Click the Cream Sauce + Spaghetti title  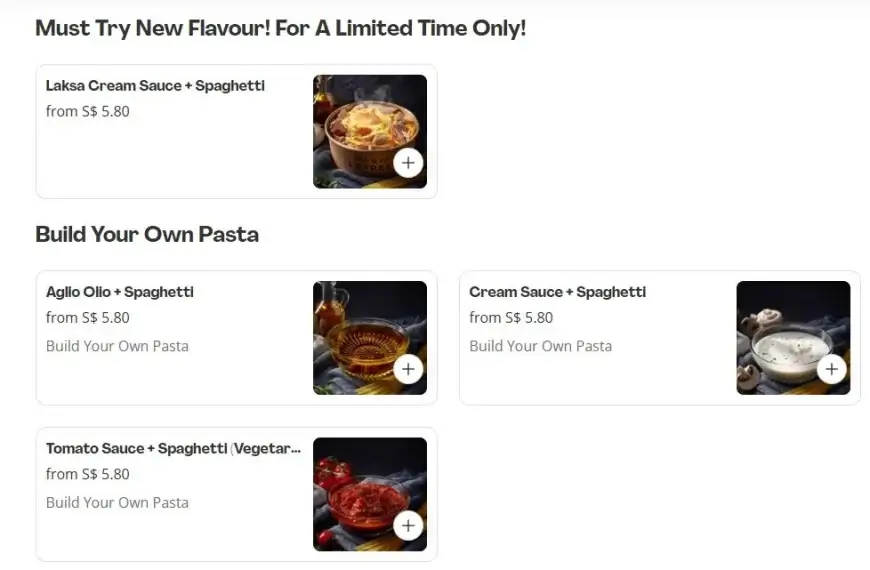coord(558,292)
